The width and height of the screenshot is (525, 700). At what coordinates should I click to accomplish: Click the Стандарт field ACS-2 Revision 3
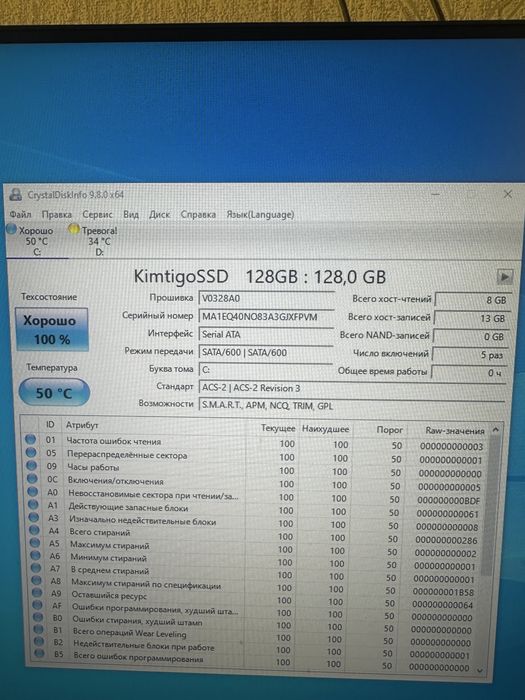352,388
